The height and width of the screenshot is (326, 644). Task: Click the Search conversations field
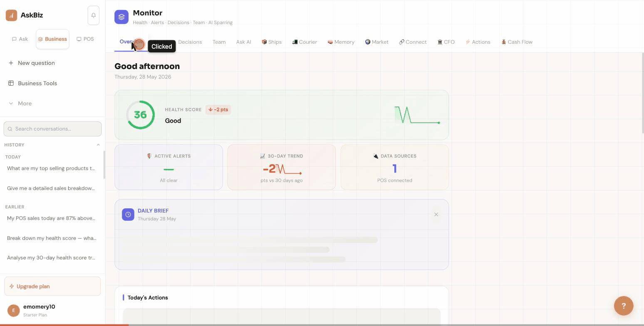point(52,129)
